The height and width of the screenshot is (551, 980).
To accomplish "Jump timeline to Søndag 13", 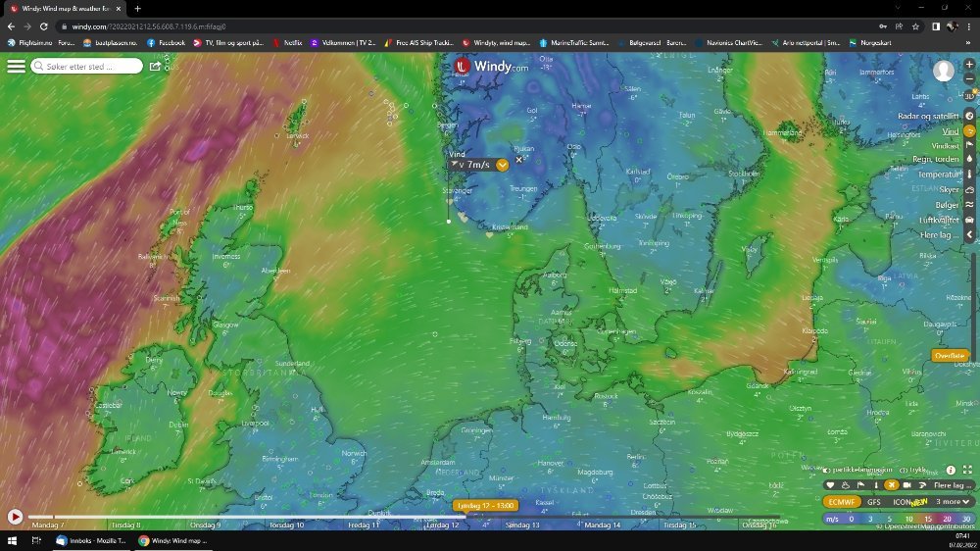I will 522,526.
